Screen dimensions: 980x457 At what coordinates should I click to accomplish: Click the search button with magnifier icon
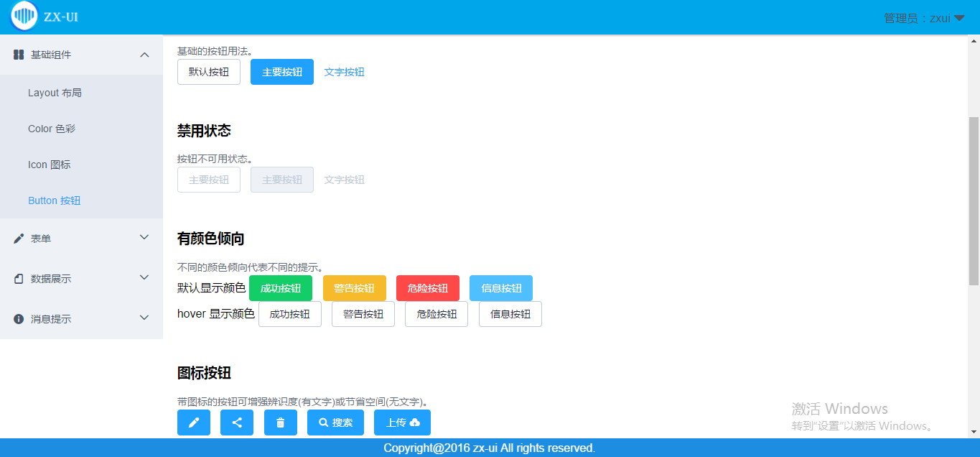(335, 423)
